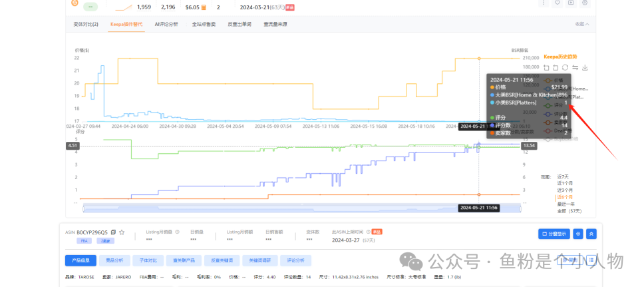Click the green '--' badge at top left
Viewport: 644px width, 287px height.
pyautogui.click(x=90, y=7)
